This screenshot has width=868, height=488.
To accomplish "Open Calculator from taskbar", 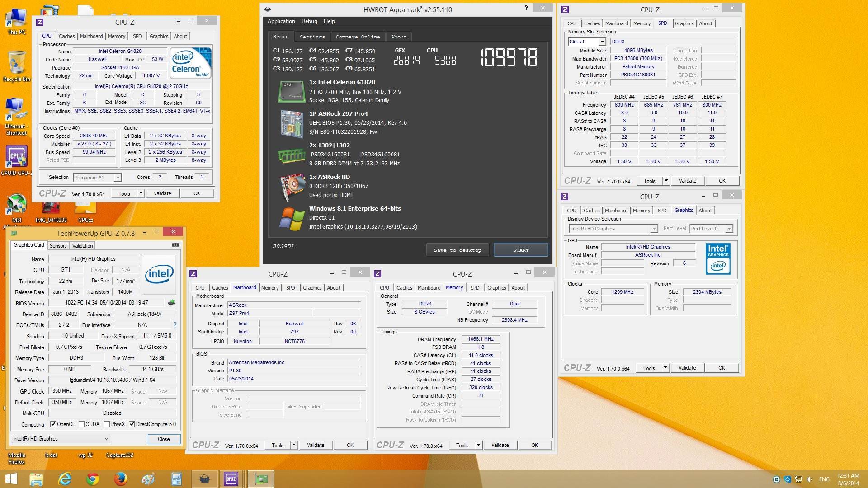I will click(176, 479).
